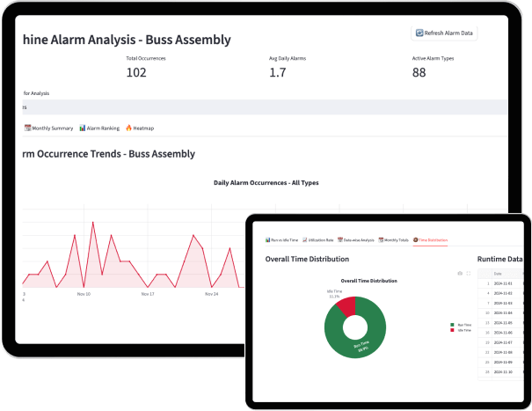Switch to the Alarm Ranking tab
The image size is (532, 411).
pyautogui.click(x=102, y=128)
